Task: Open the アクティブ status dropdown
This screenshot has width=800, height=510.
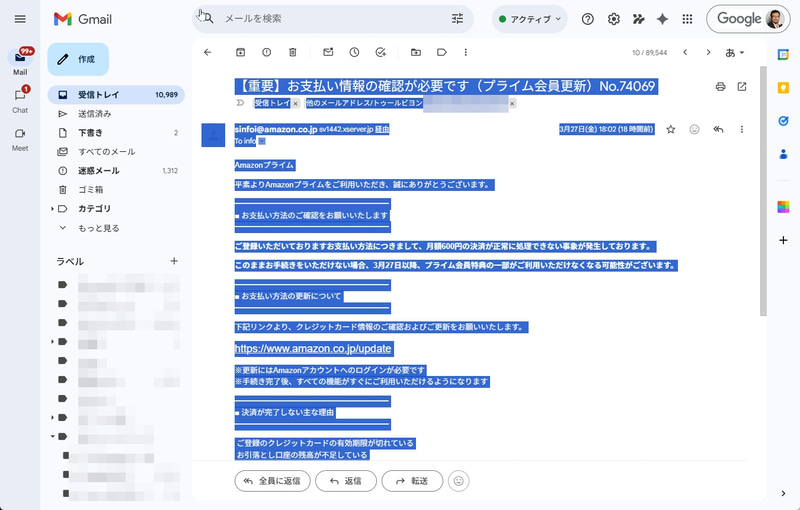Action: 530,19
